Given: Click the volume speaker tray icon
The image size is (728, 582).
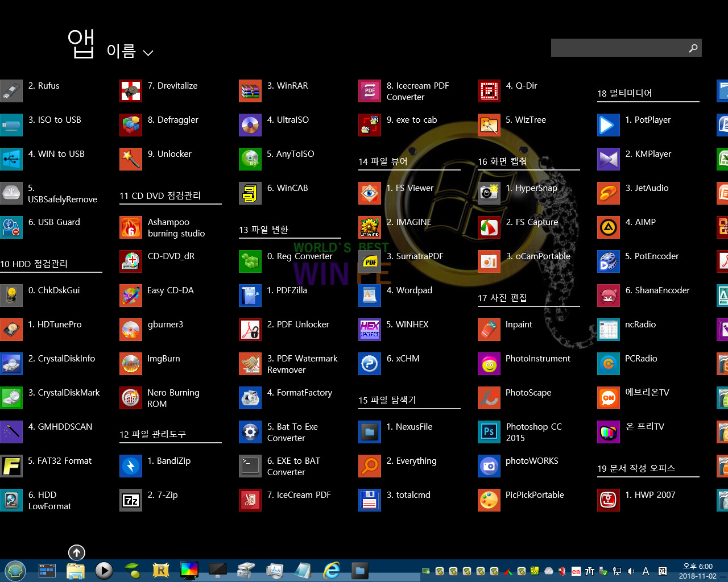Looking at the screenshot, I should (x=631, y=571).
